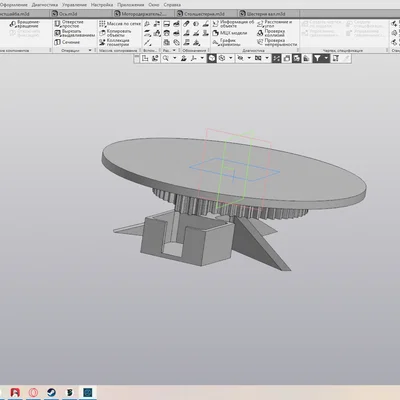Open МЦХ модели mass properties
Viewport: 400px width, 400px height.
click(230, 33)
